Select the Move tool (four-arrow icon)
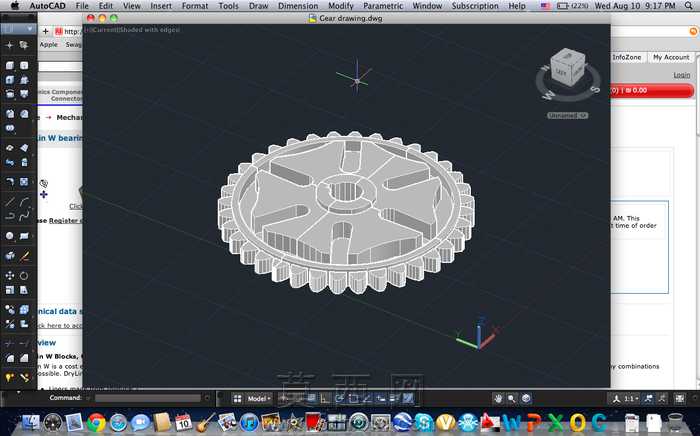 (10, 275)
